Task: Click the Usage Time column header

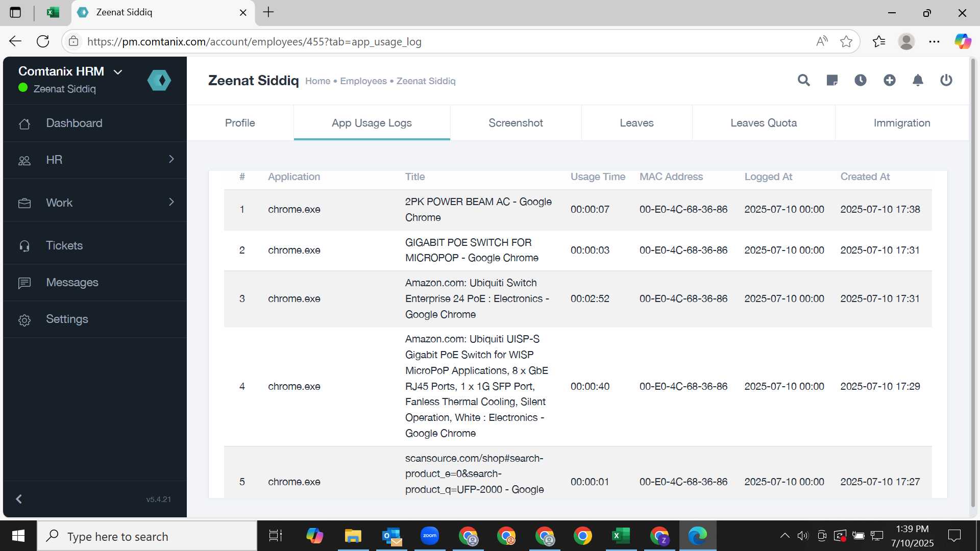Action: 598,177
